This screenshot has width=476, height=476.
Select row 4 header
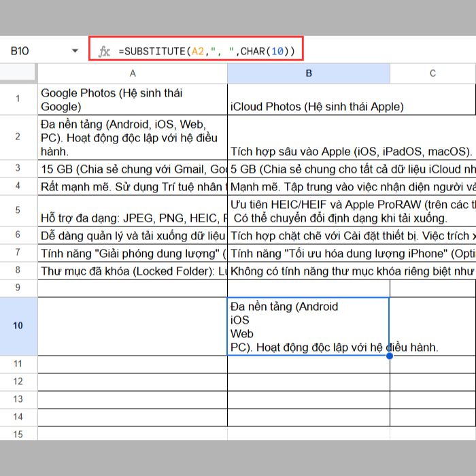(x=18, y=186)
